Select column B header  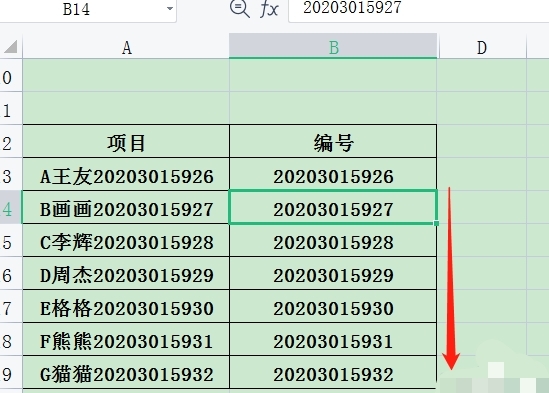pyautogui.click(x=333, y=47)
